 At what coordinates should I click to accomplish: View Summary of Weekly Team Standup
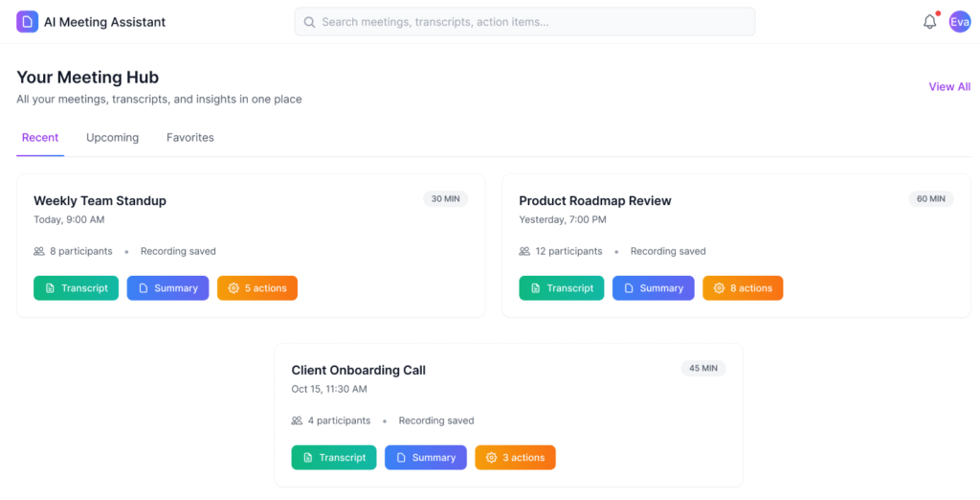[x=167, y=288]
